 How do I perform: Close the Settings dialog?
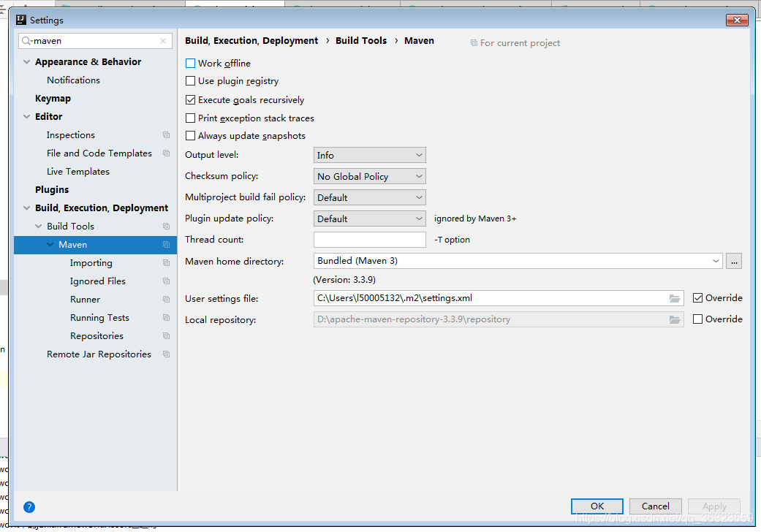(x=737, y=20)
